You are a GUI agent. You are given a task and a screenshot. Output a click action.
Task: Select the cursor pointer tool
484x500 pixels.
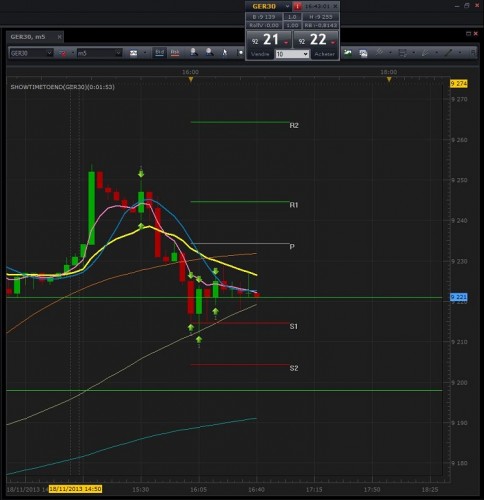225,53
